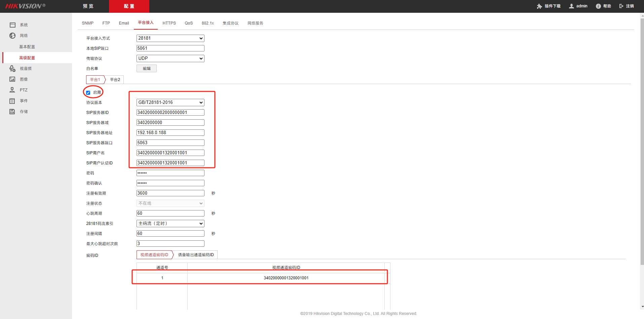Click the 图像 image icon

click(12, 79)
